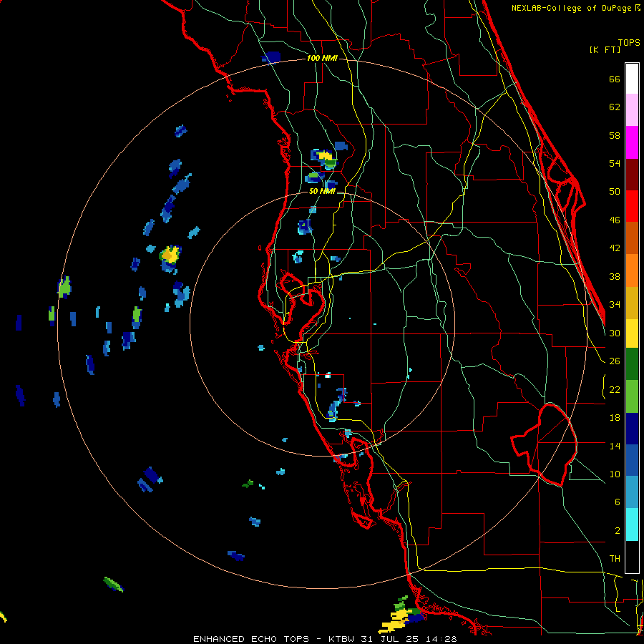Image resolution: width=644 pixels, height=644 pixels.
Task: Click the 6 legend value
Action: [618, 502]
